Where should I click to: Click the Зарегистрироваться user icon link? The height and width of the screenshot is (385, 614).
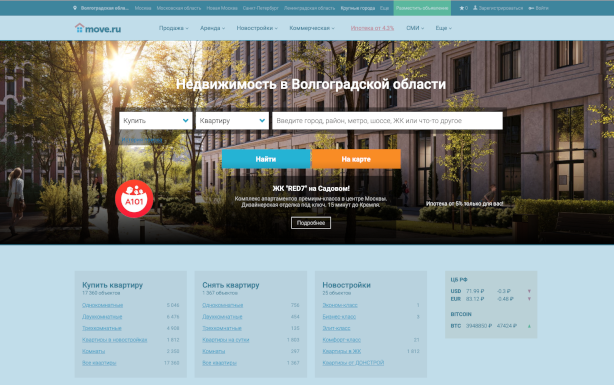point(475,8)
